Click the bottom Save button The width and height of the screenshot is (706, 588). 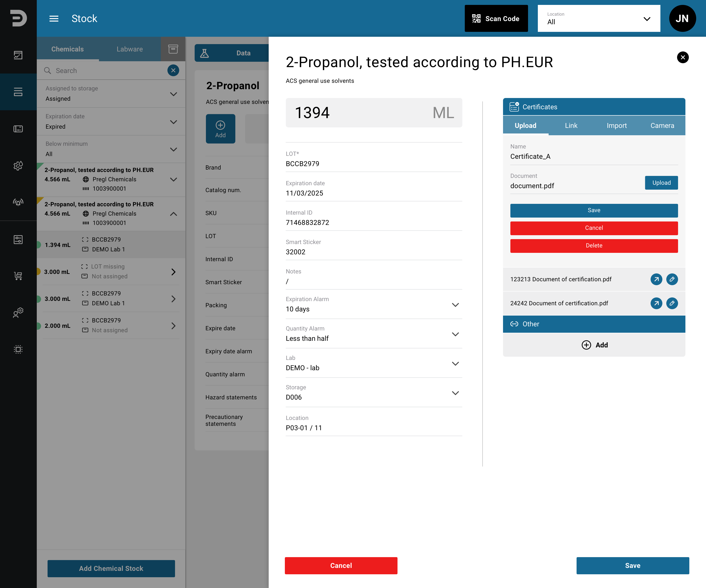[632, 565]
